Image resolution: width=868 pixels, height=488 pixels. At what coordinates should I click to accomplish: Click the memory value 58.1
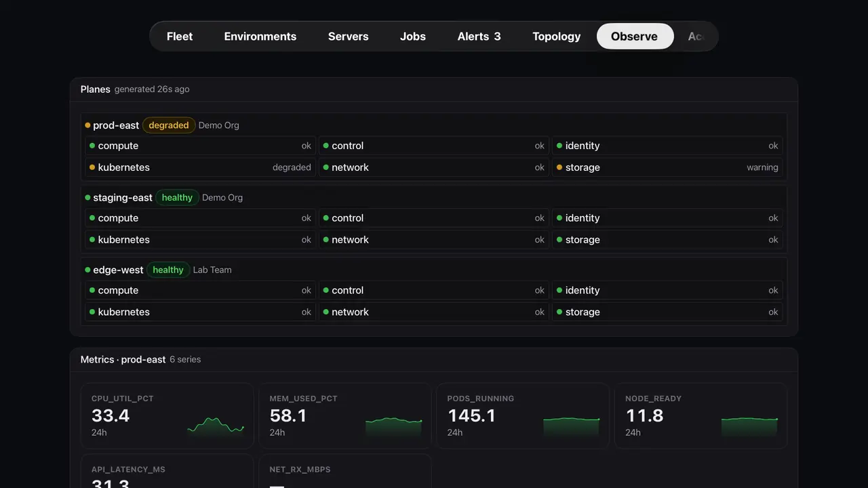click(x=288, y=415)
